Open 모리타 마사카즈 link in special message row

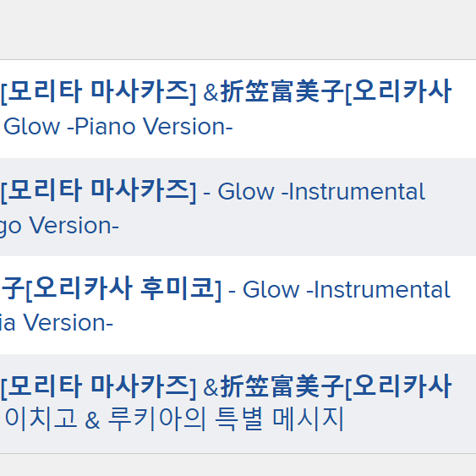point(98,387)
